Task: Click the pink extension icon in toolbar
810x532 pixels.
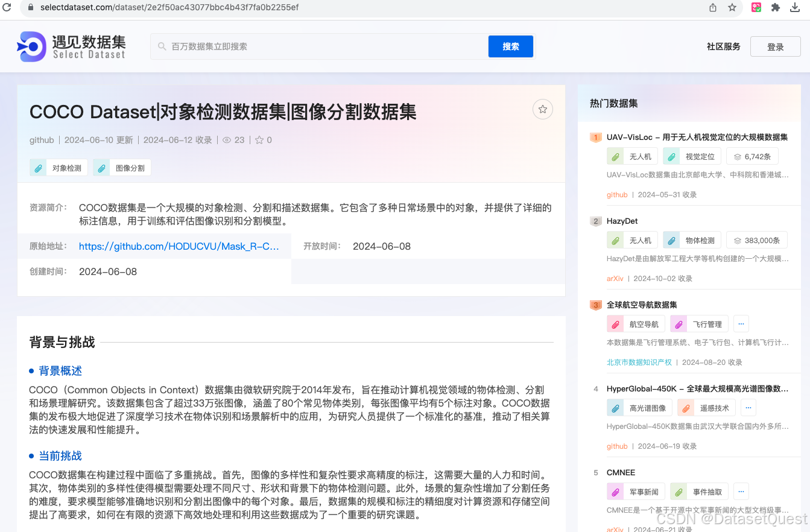Action: click(756, 7)
